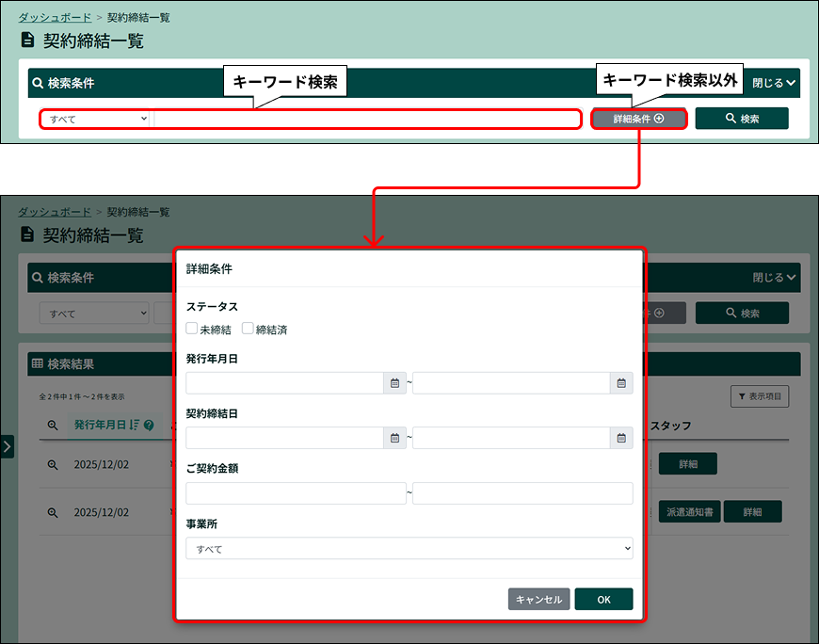The width and height of the screenshot is (819, 644).
Task: Open the 事業所 dropdown showing すべて
Action: click(409, 548)
